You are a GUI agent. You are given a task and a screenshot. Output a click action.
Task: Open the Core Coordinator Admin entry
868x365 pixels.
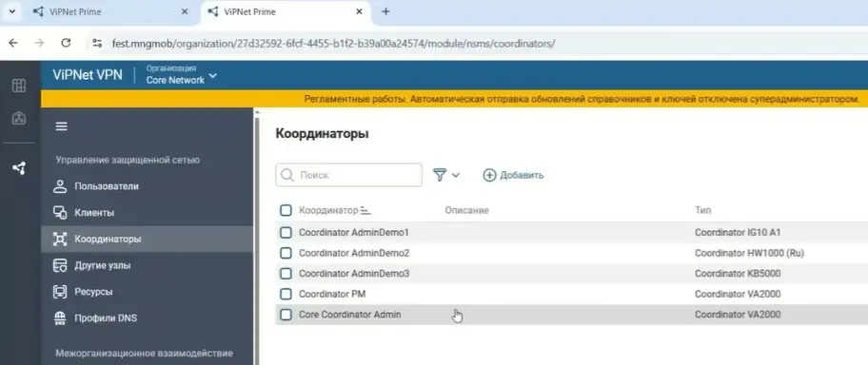tap(350, 315)
